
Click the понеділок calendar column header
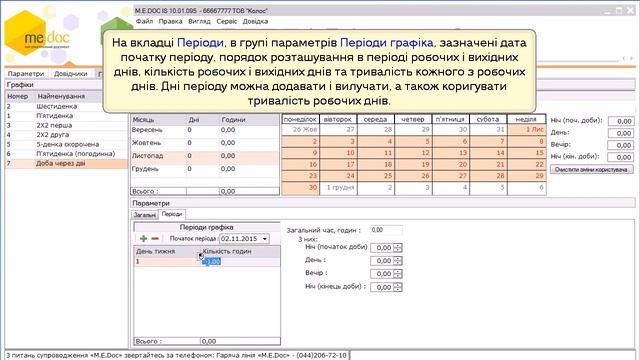point(300,119)
